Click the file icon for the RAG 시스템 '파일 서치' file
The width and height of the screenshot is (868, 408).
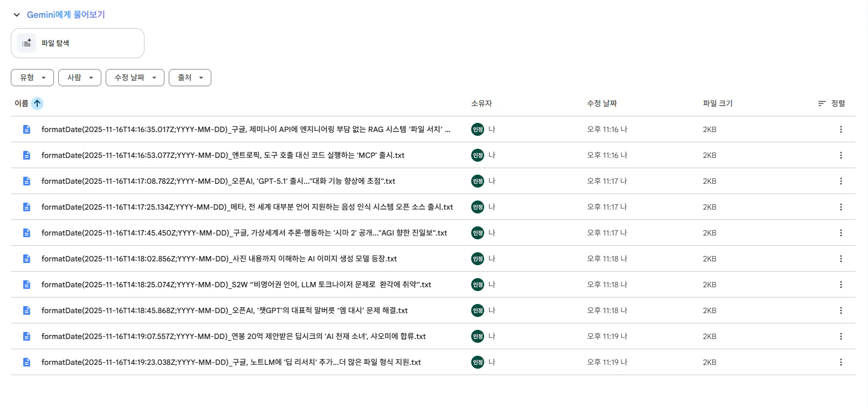click(x=26, y=129)
